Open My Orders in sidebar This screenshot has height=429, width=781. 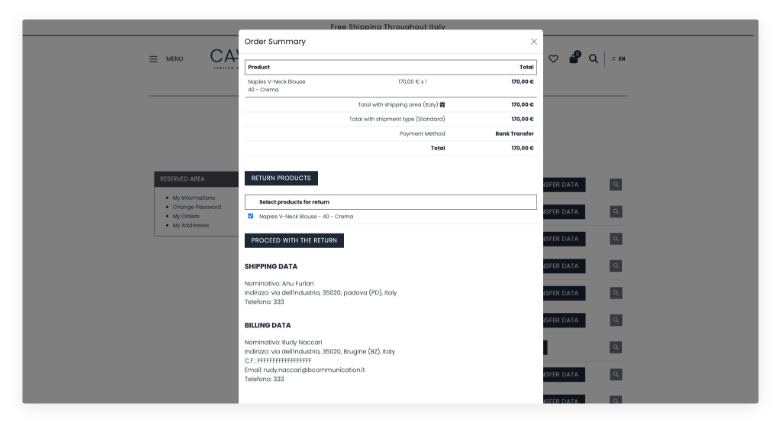(x=185, y=216)
